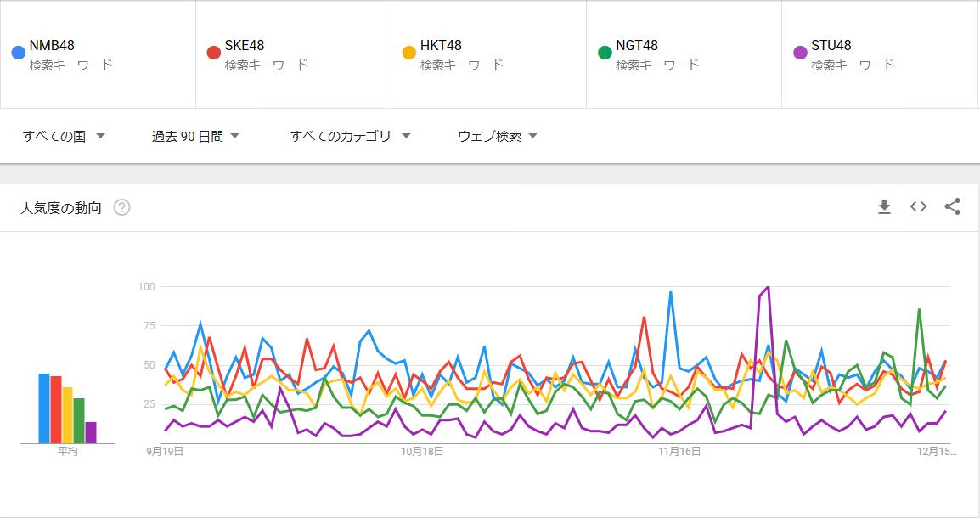Click the yellow HKT48 color dot
The height and width of the screenshot is (518, 980).
tap(409, 53)
